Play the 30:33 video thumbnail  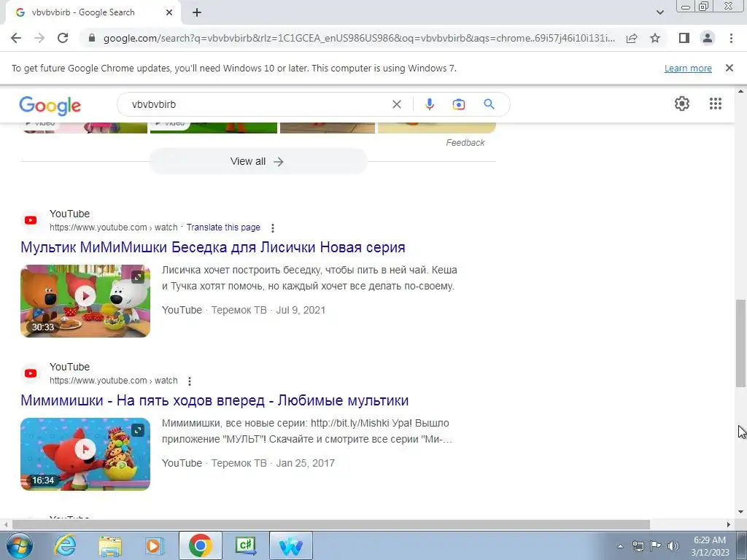(x=85, y=301)
